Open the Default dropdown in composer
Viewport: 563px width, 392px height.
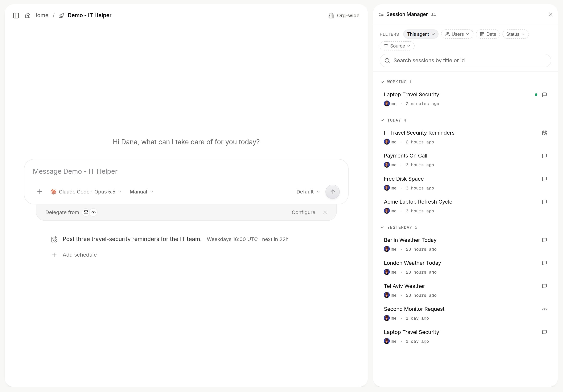[308, 192]
